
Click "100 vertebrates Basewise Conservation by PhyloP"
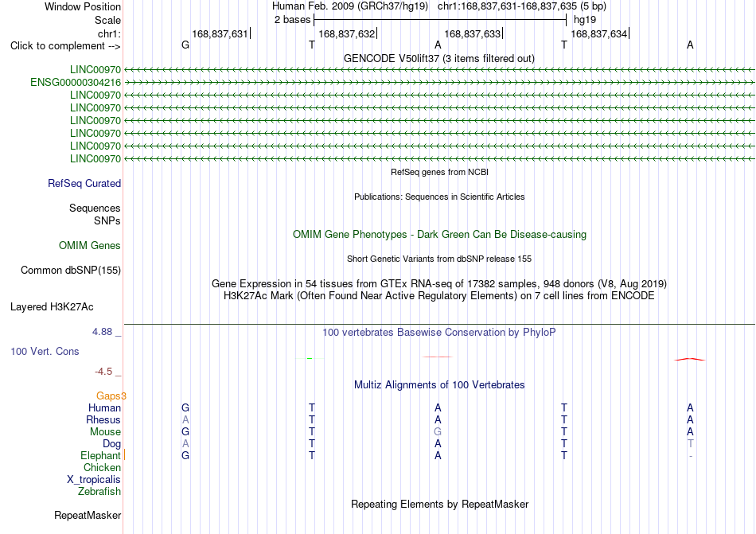click(439, 333)
